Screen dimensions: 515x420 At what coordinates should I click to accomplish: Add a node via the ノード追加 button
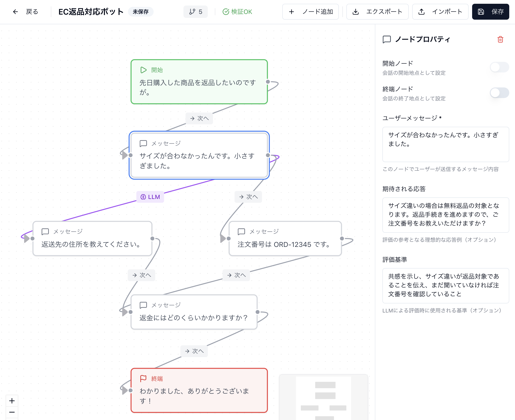tap(311, 12)
